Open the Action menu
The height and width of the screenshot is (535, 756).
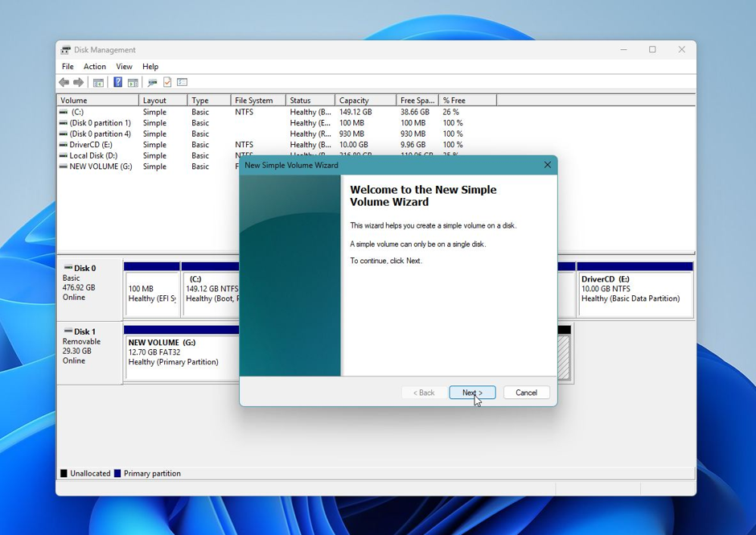tap(95, 67)
